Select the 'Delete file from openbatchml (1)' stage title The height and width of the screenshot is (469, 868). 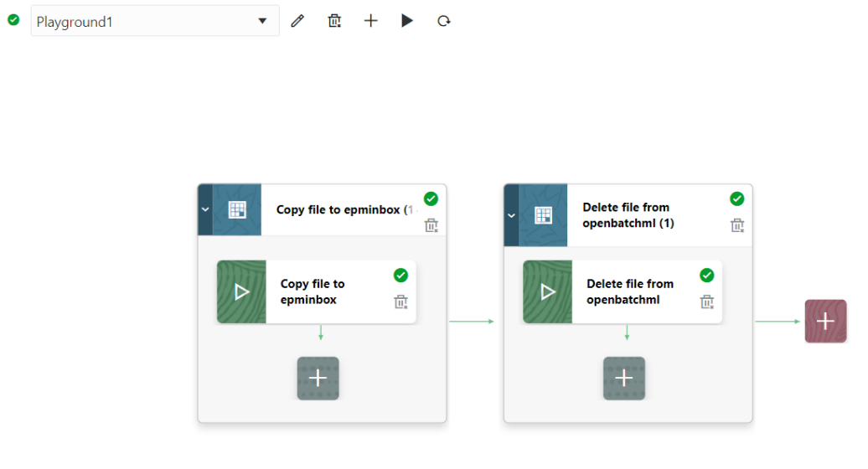point(628,215)
